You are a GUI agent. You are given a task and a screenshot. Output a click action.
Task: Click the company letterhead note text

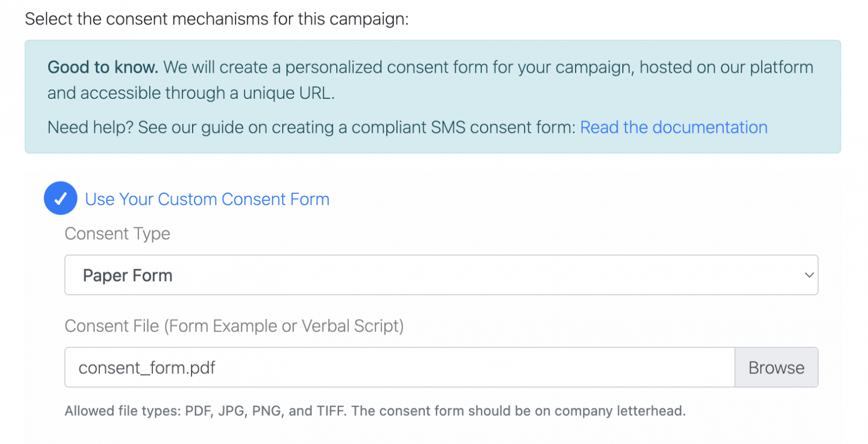519,411
